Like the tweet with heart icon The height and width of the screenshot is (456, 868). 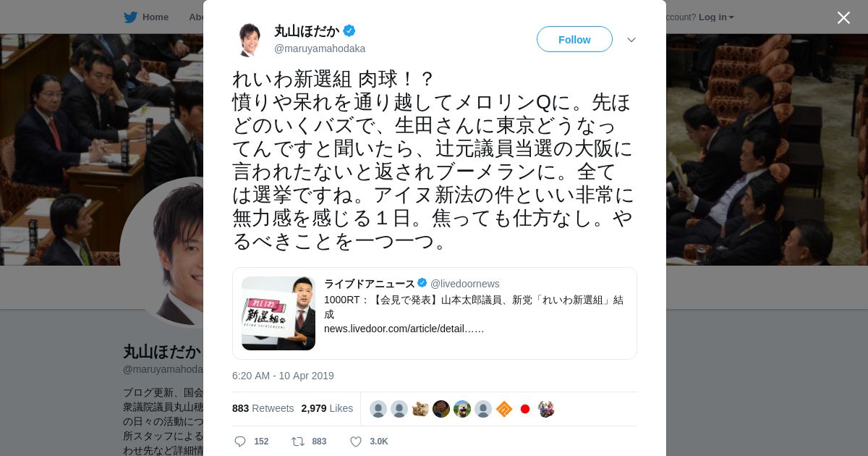(x=355, y=442)
